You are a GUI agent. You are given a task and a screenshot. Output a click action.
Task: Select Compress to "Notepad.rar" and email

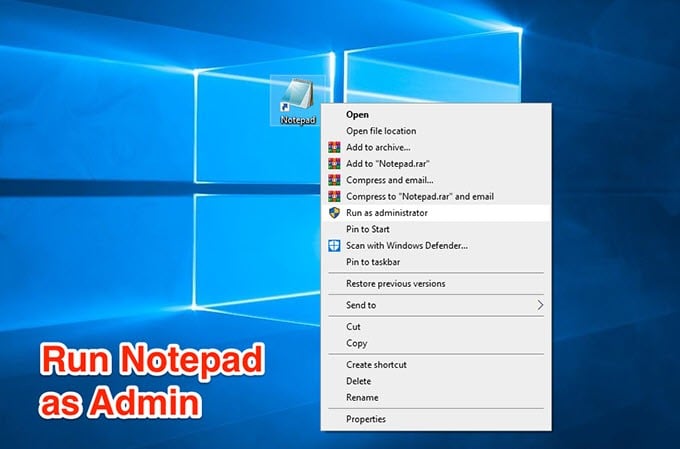coord(436,197)
